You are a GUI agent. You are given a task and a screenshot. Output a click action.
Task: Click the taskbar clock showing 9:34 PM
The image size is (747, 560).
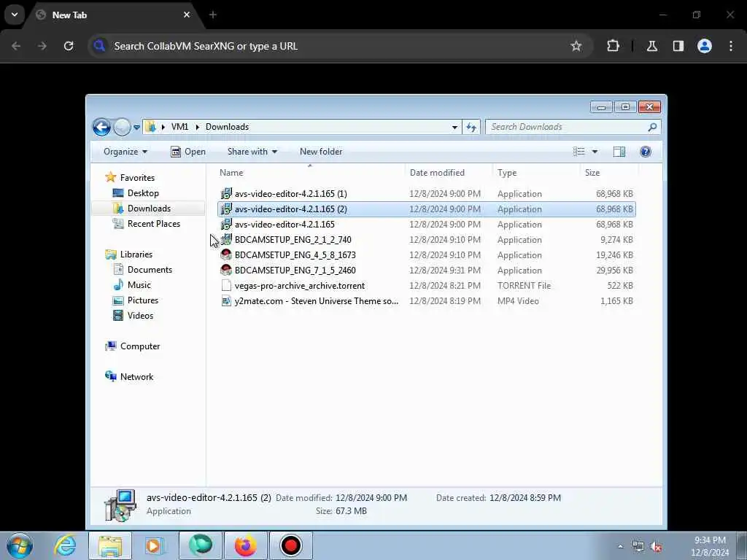[710, 546]
